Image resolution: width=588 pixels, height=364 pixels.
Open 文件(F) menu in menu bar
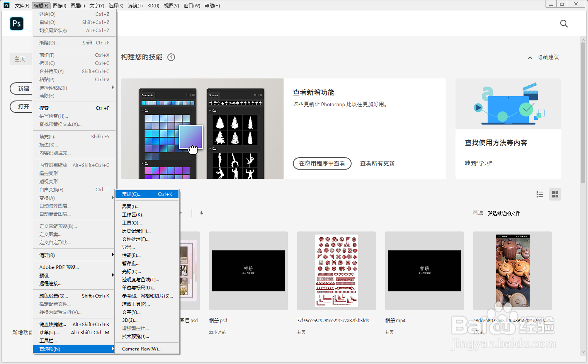coord(22,5)
